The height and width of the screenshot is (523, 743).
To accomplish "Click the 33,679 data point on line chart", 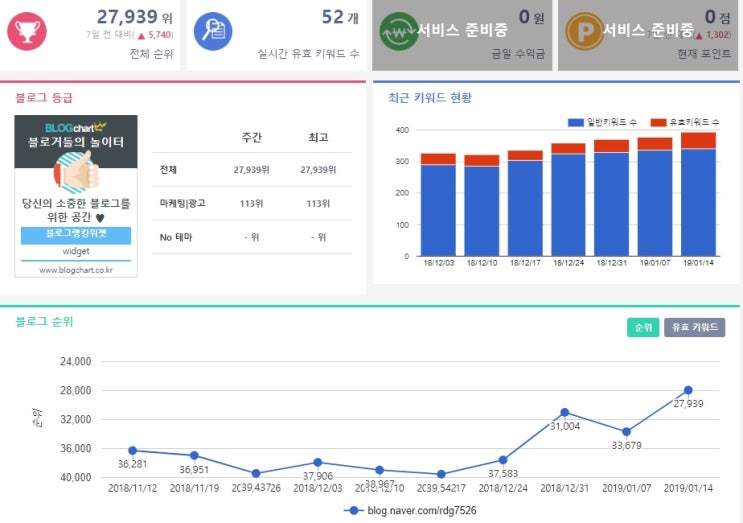I will click(x=626, y=432).
